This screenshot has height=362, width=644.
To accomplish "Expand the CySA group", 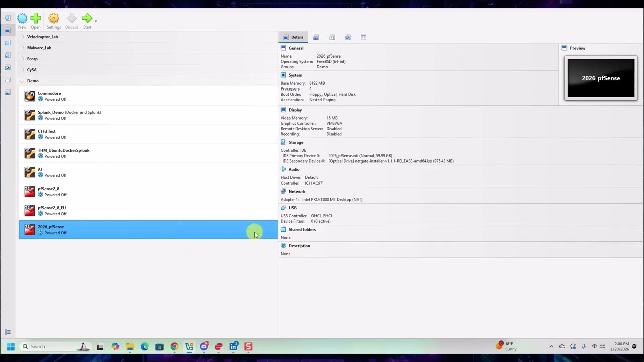I will (x=23, y=70).
